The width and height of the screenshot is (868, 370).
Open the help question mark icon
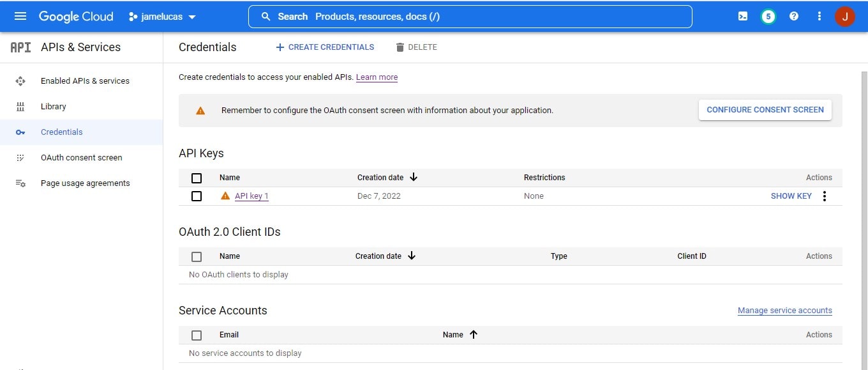(794, 17)
